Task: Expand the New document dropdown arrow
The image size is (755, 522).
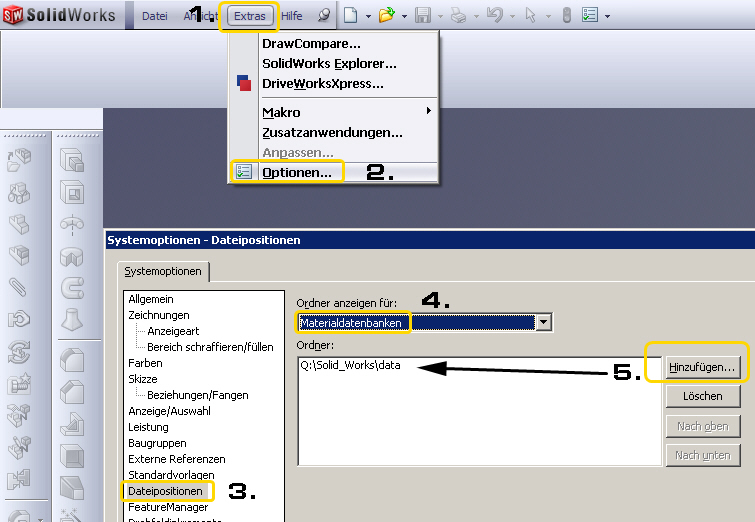Action: pos(368,16)
